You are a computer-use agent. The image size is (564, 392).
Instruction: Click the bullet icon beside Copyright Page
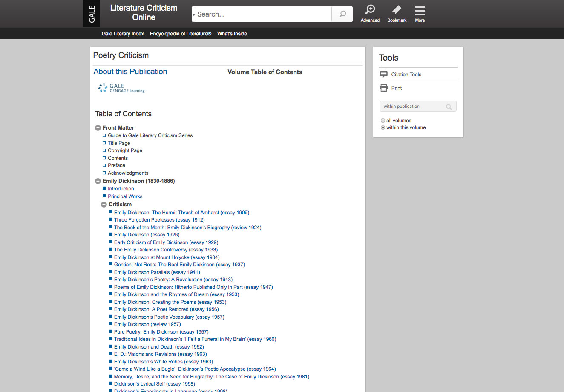[x=104, y=150]
